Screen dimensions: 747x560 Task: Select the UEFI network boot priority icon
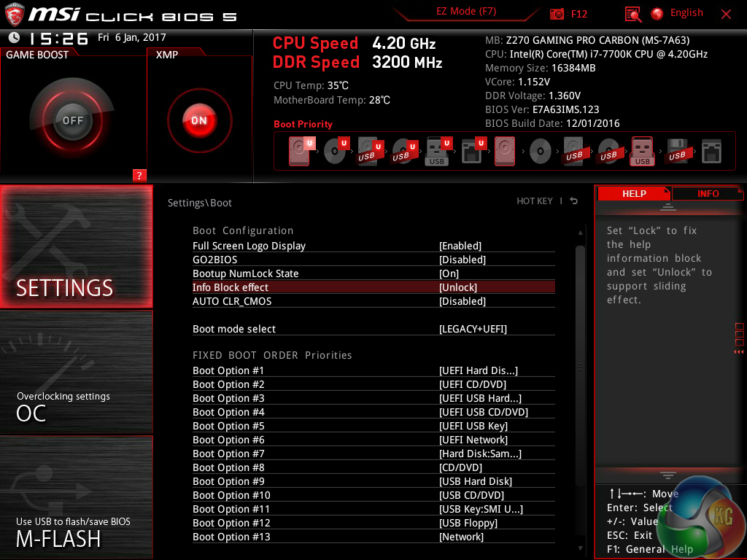pos(471,152)
